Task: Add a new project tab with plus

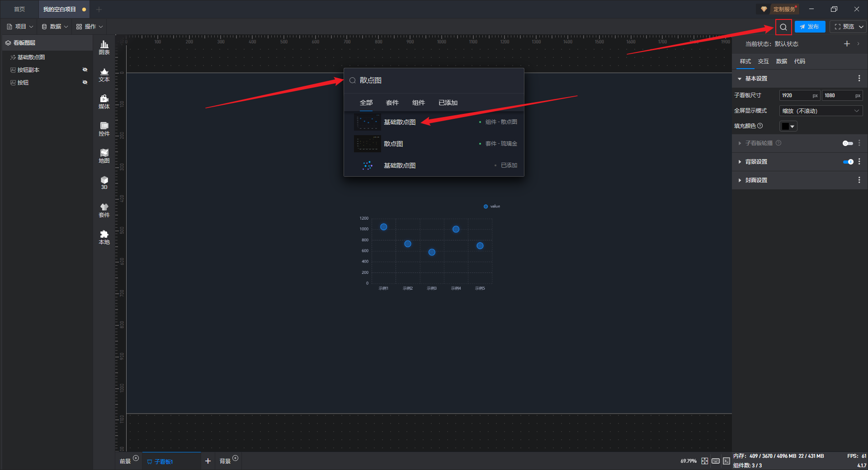Action: 99,9
